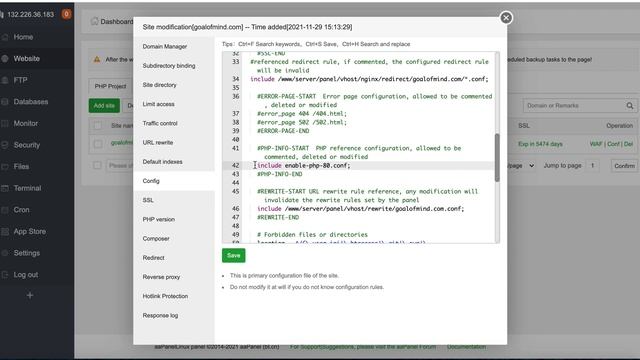Click the Log out sidebar icon
The image size is (640, 360).
click(5, 275)
